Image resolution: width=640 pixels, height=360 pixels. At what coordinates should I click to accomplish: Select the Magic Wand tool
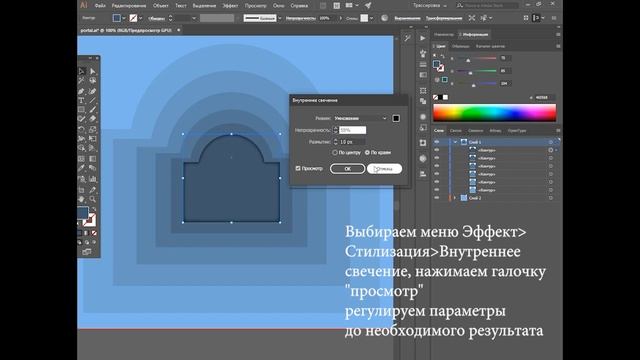(82, 81)
